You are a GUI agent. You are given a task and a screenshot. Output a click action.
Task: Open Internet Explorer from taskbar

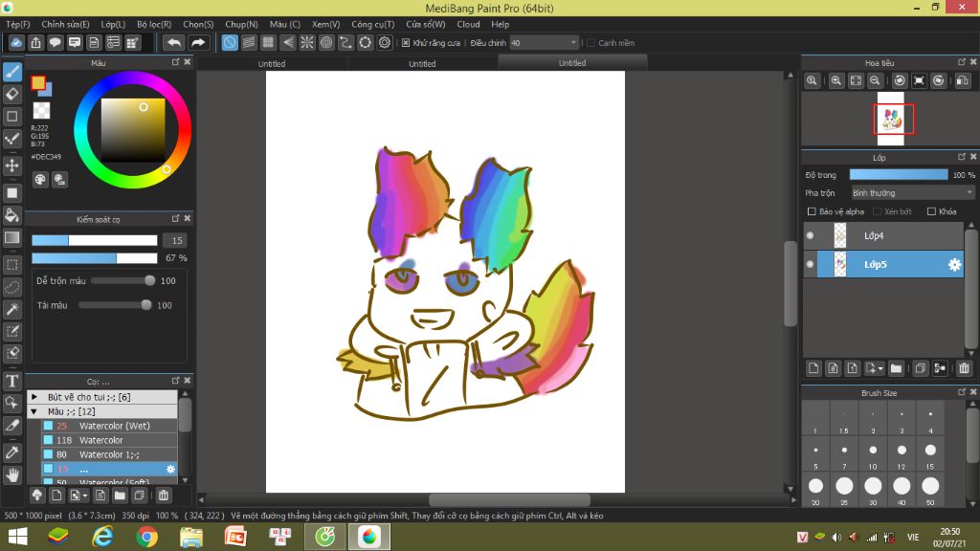[102, 537]
